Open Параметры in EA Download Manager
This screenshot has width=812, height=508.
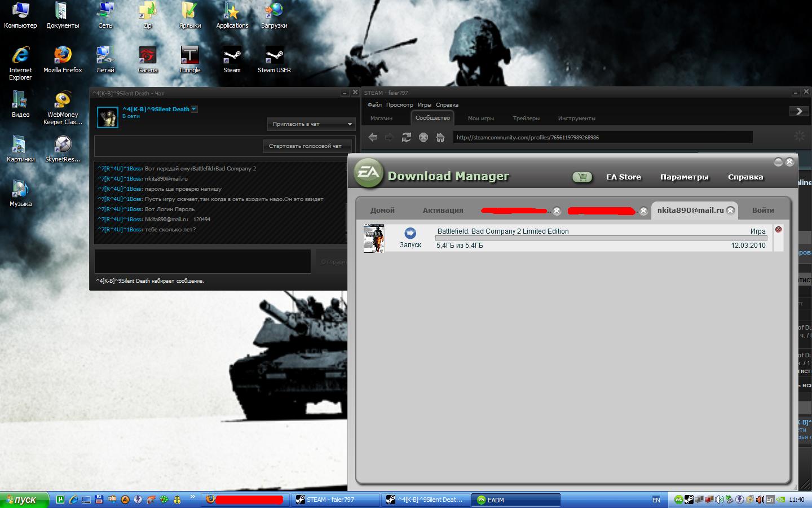coord(684,177)
